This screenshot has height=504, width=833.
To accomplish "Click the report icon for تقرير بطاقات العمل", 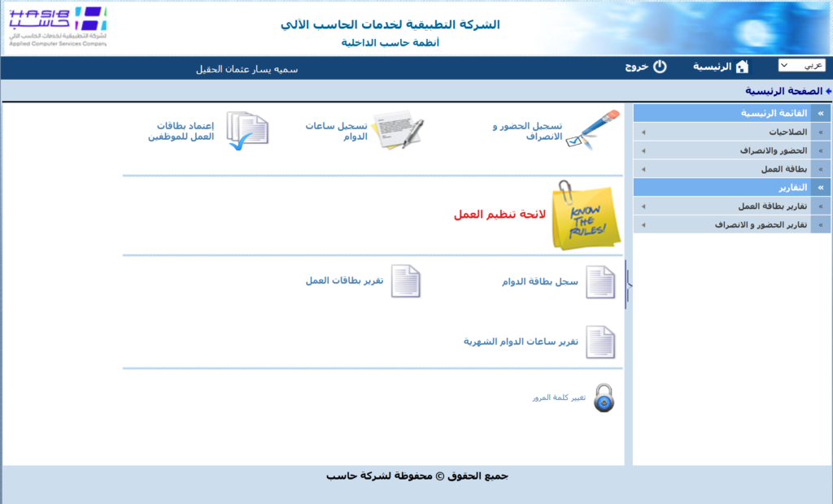I will coord(406,281).
